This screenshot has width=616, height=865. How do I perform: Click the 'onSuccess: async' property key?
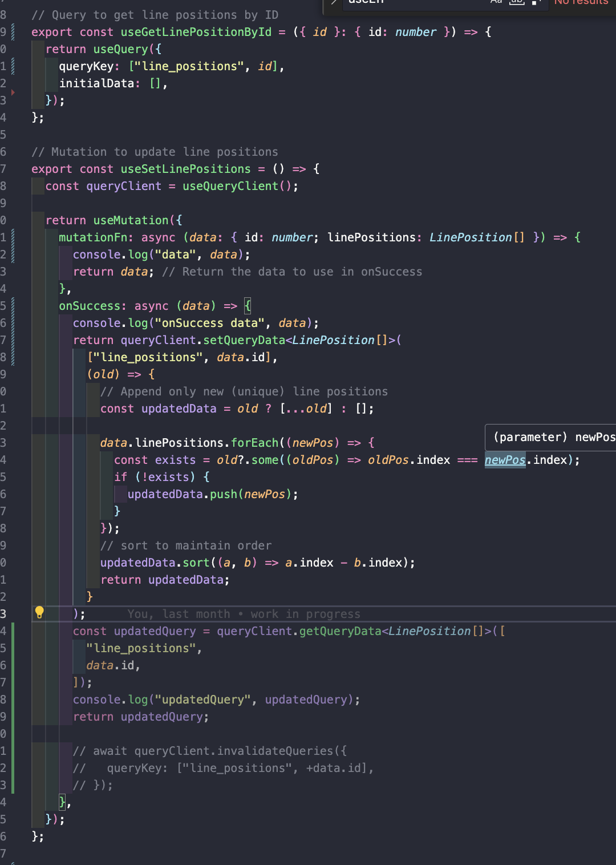114,306
